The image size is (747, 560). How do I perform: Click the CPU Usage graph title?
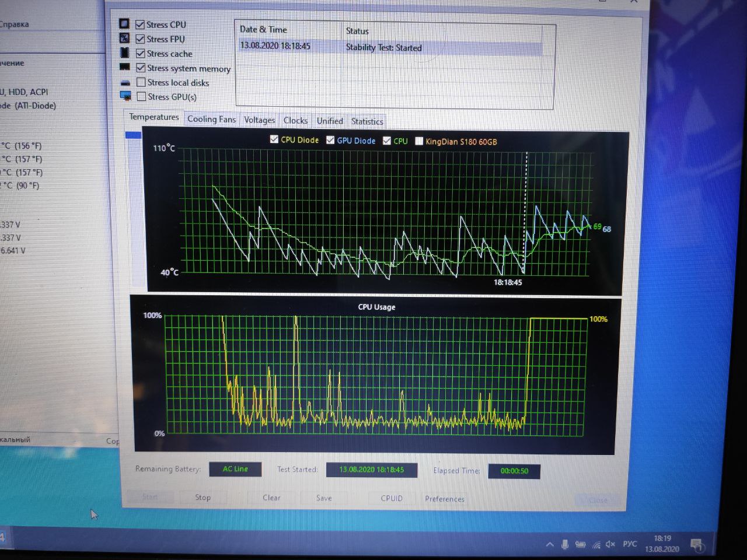(376, 307)
